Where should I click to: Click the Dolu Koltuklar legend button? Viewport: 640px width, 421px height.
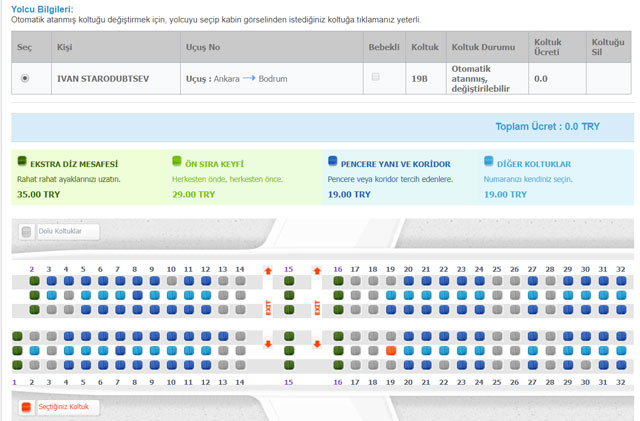click(x=59, y=231)
